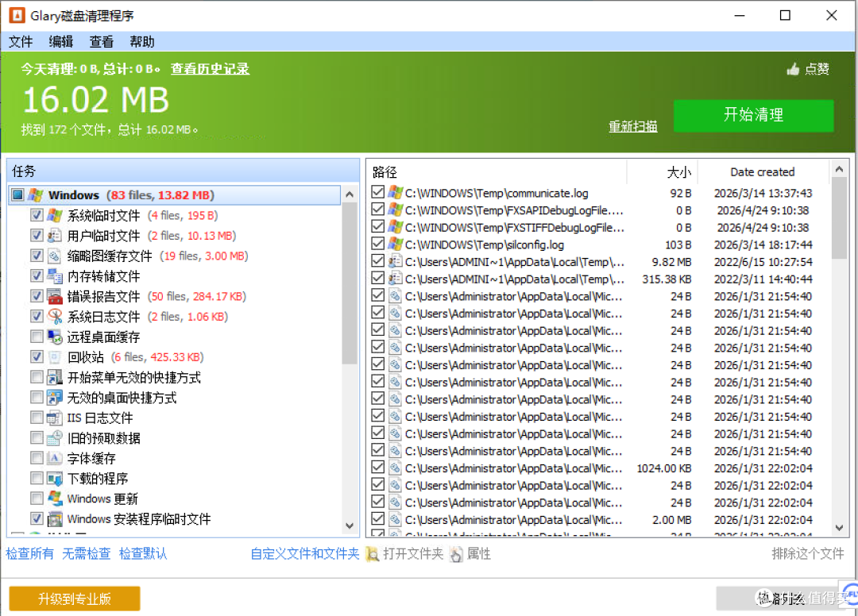Open the 编辑 menu
This screenshot has height=616, width=858.
[x=60, y=41]
